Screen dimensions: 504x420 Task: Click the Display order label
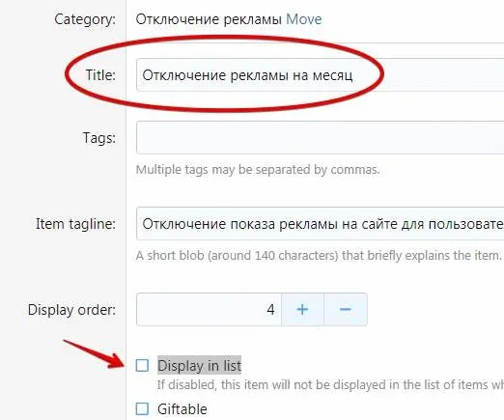71,310
